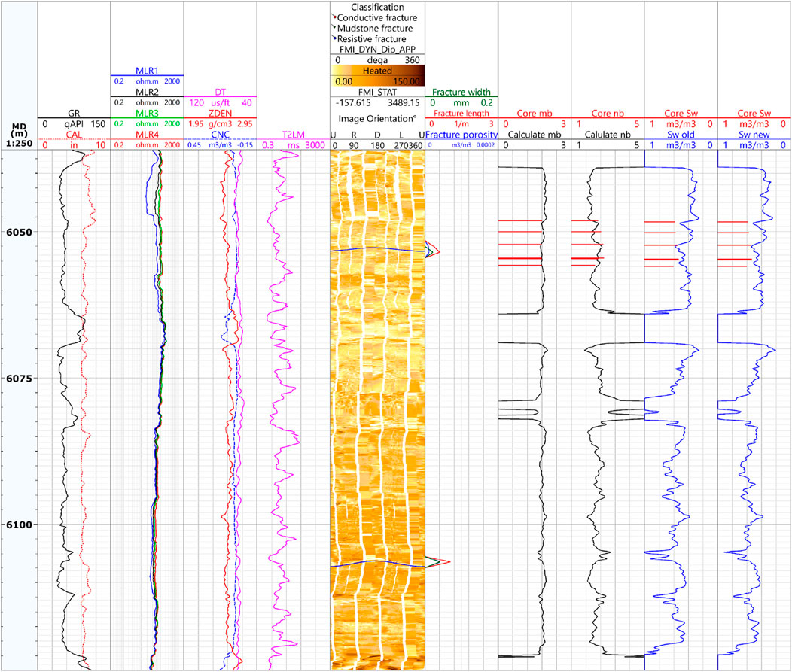Click the MD (m) depth header
This screenshot has height=672, width=792.
coord(19,130)
